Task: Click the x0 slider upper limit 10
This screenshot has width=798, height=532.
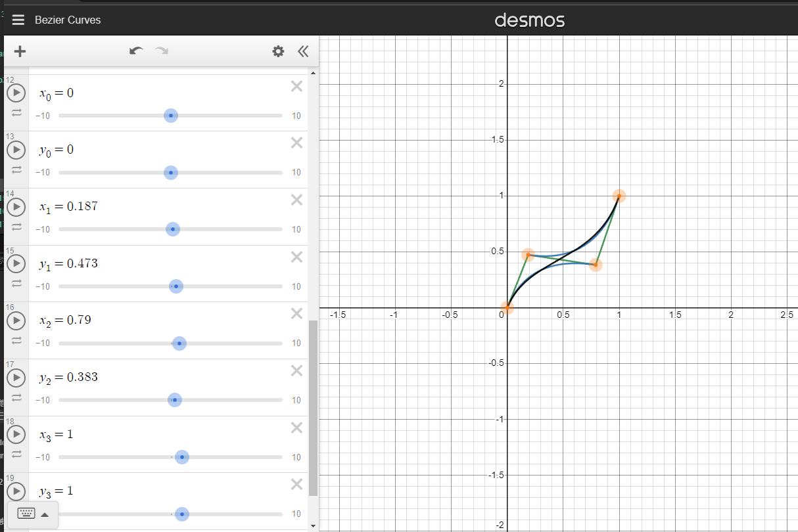Action: [x=296, y=116]
